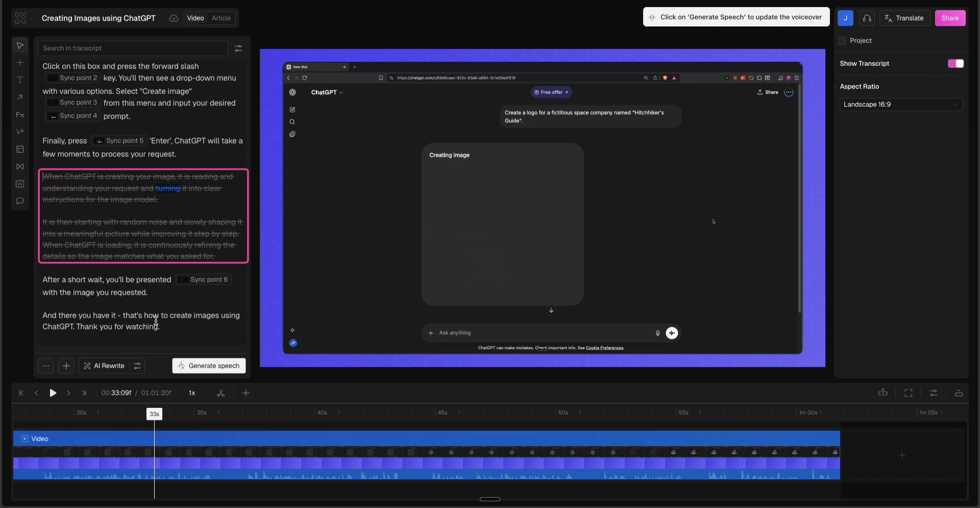Click the split clip icon at timeline right
This screenshot has height=508, width=980.
coord(883,393)
